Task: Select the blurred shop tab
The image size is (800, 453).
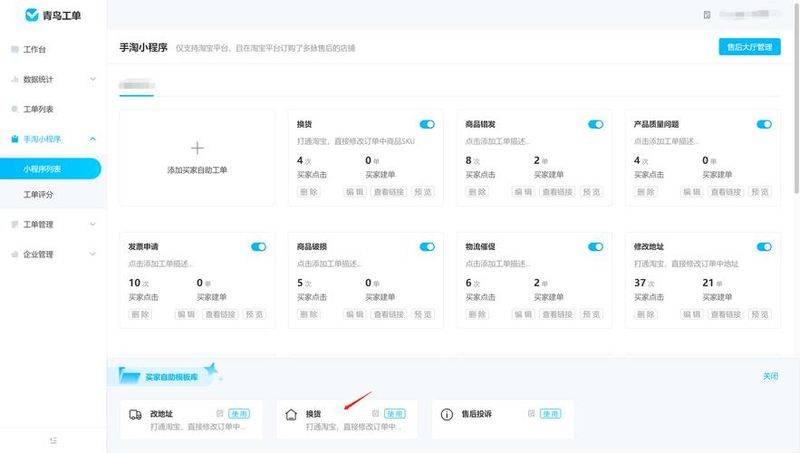Action: click(x=136, y=85)
